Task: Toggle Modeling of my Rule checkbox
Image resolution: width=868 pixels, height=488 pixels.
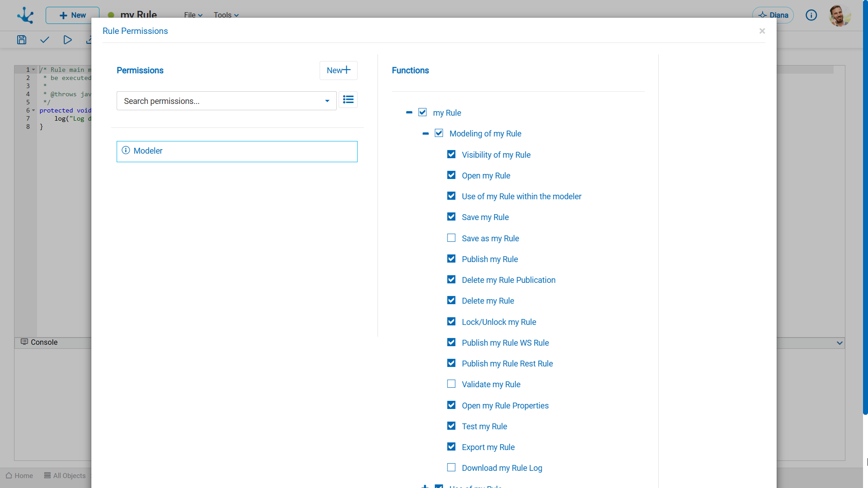Action: (439, 133)
